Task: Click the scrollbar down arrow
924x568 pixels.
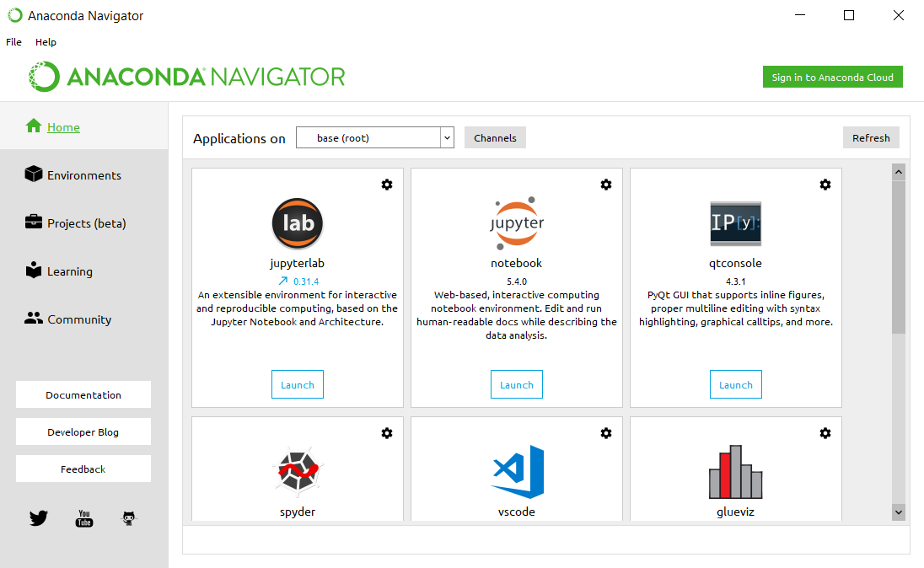Action: point(898,512)
